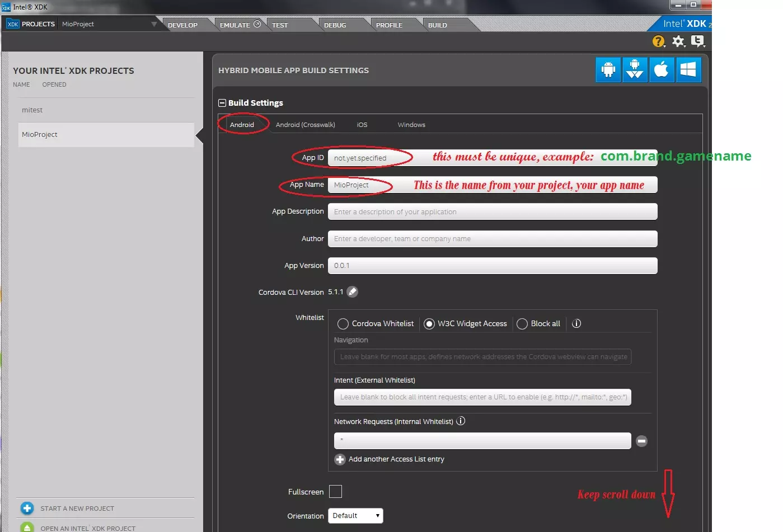
Task: Remove the network access list entry
Action: [x=642, y=441]
